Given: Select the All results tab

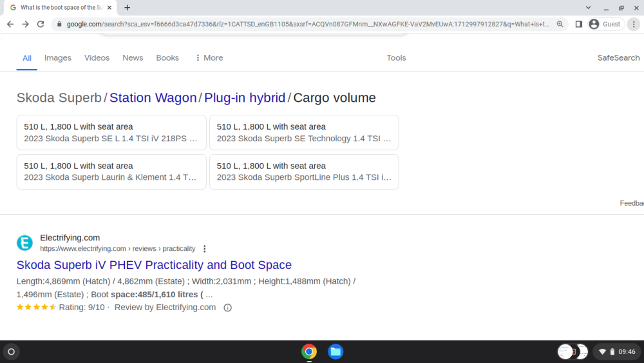Looking at the screenshot, I should (x=26, y=59).
